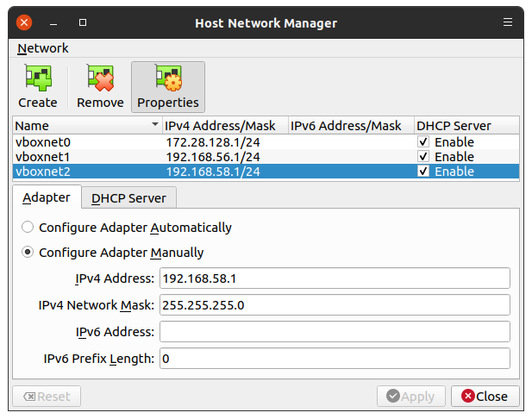Click the Create network adapter icon

tap(37, 79)
